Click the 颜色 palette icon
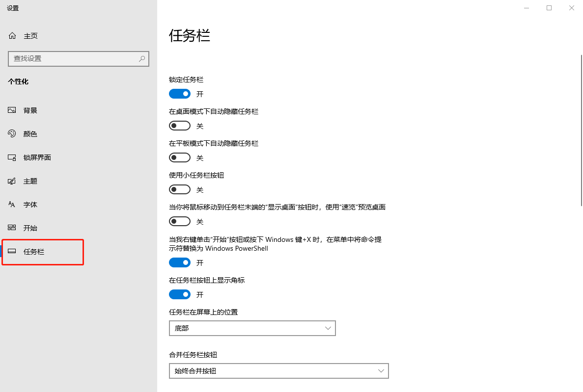Screen dimensions: 583x392 (x=12, y=134)
